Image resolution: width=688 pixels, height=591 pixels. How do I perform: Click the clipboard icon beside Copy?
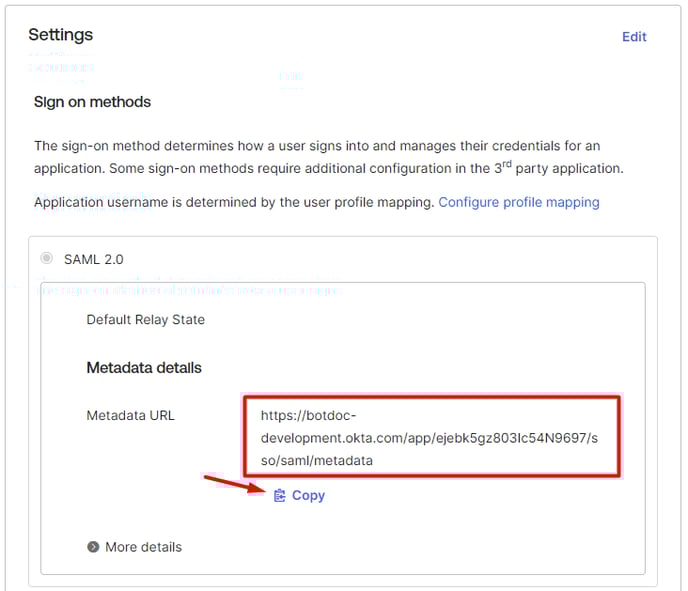click(x=280, y=495)
